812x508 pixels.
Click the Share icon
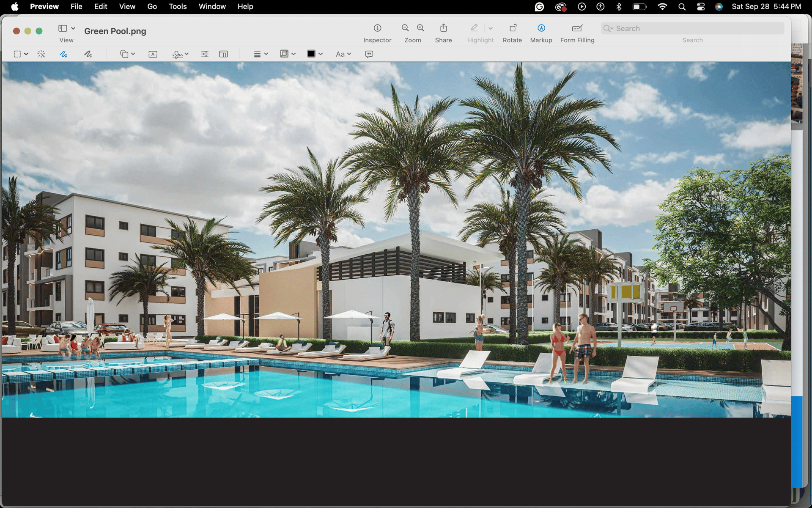click(443, 28)
